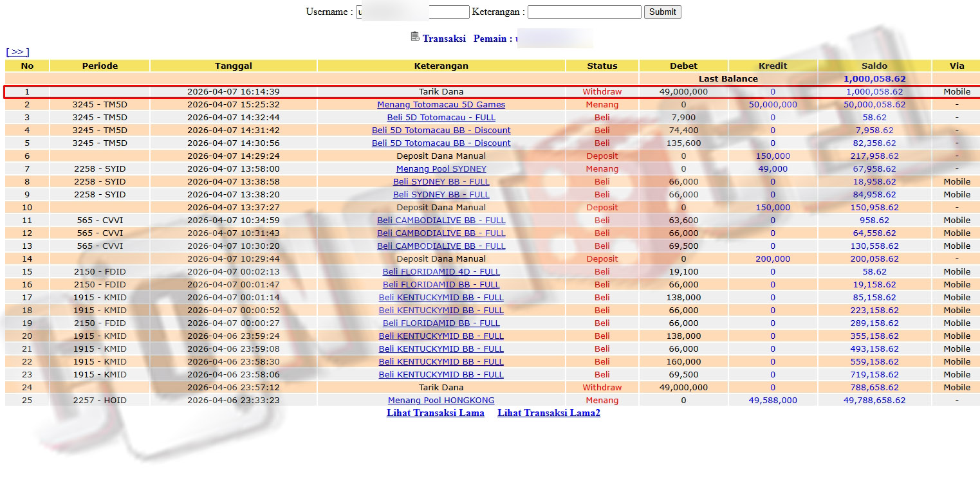Open Menang Totomacau 5D Games link
The width and height of the screenshot is (980, 488).
[x=441, y=105]
